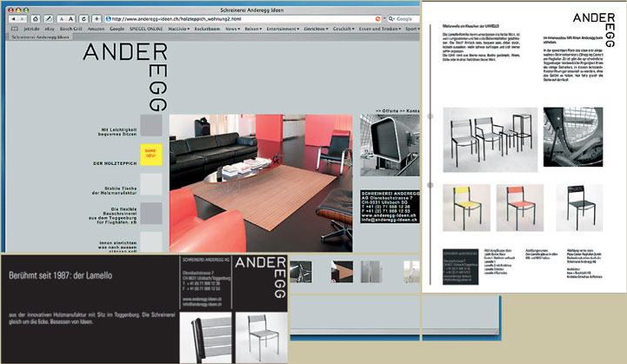The image size is (627, 364).
Task: Click the red chair photo on white page
Action: point(520,208)
